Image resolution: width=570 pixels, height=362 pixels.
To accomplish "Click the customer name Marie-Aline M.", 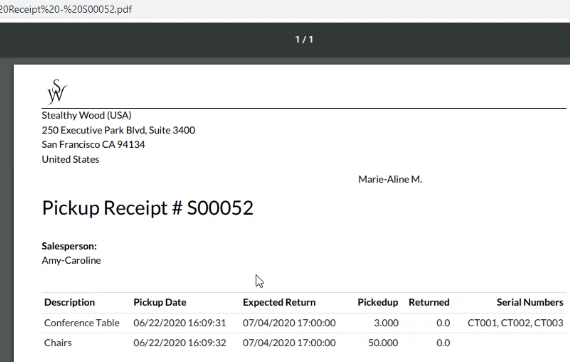I will pyautogui.click(x=390, y=179).
